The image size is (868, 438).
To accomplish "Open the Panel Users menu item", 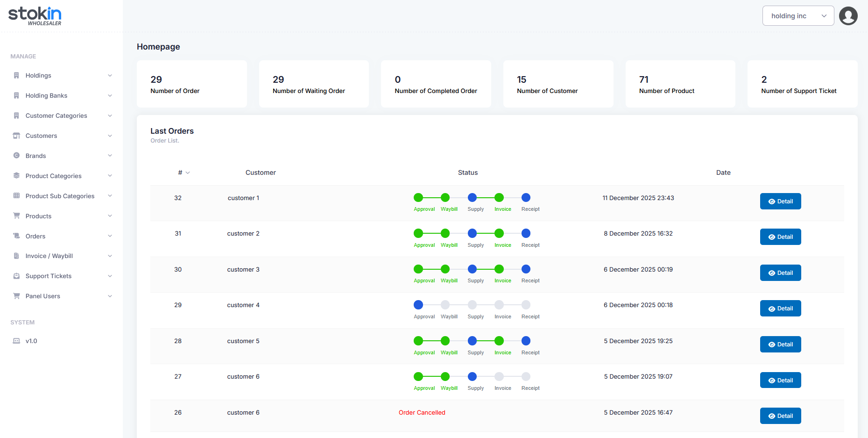I will point(43,296).
